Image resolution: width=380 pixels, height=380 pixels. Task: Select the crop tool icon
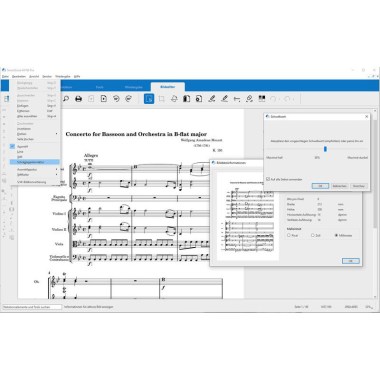tap(162, 99)
